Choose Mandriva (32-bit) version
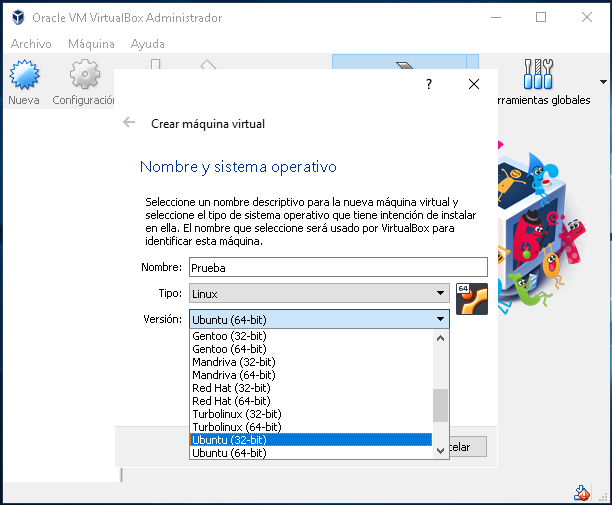612x505 pixels. [311, 362]
